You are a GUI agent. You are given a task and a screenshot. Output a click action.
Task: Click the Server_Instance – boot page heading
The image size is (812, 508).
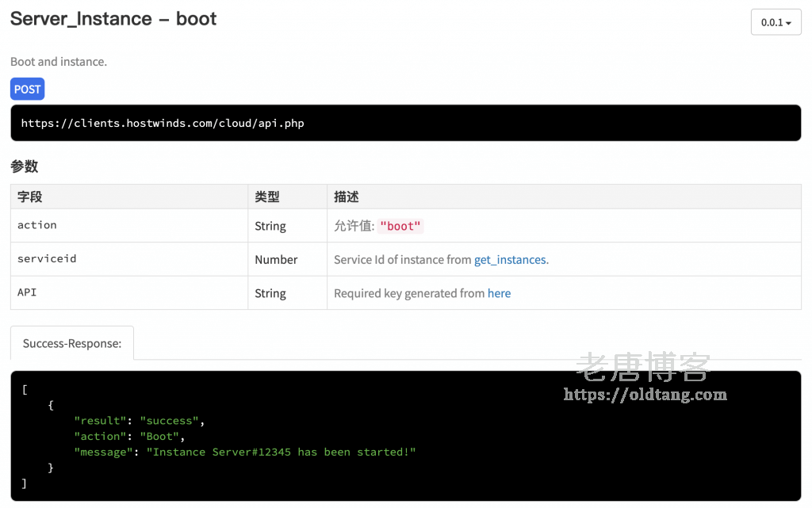[x=113, y=19]
